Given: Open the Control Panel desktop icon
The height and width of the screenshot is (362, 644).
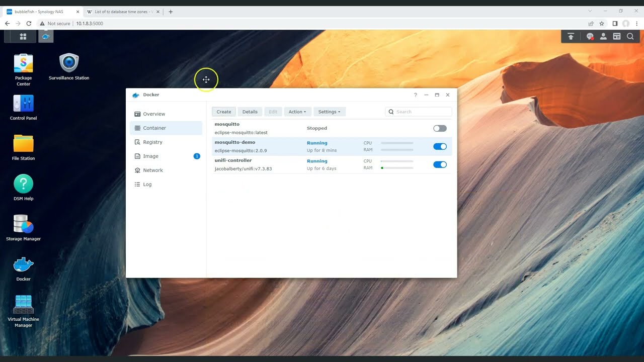Looking at the screenshot, I should point(23,107).
